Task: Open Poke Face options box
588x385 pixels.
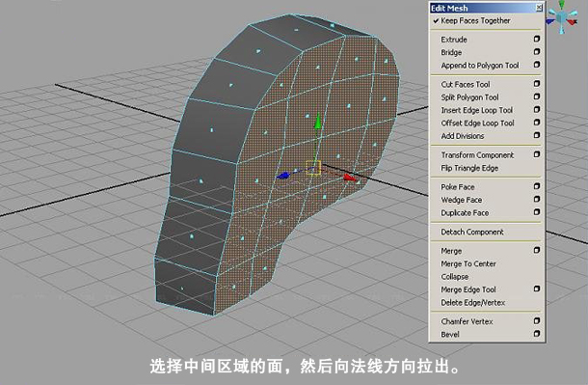Action: 537,186
